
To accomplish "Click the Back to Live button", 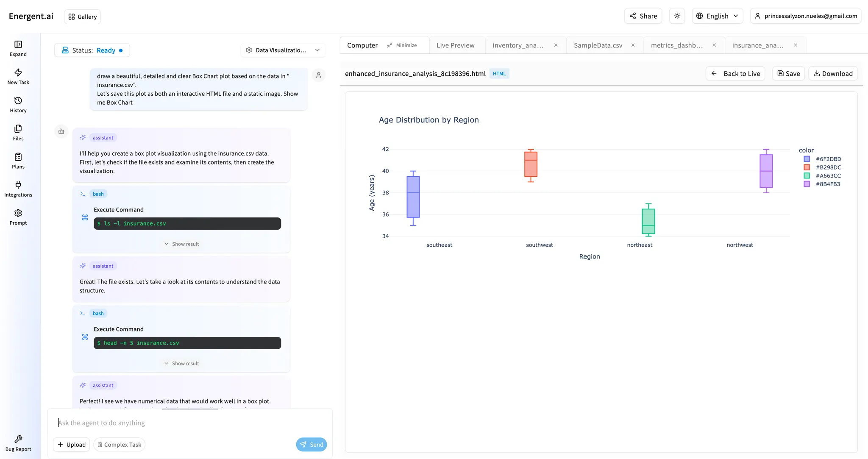I will click(735, 73).
